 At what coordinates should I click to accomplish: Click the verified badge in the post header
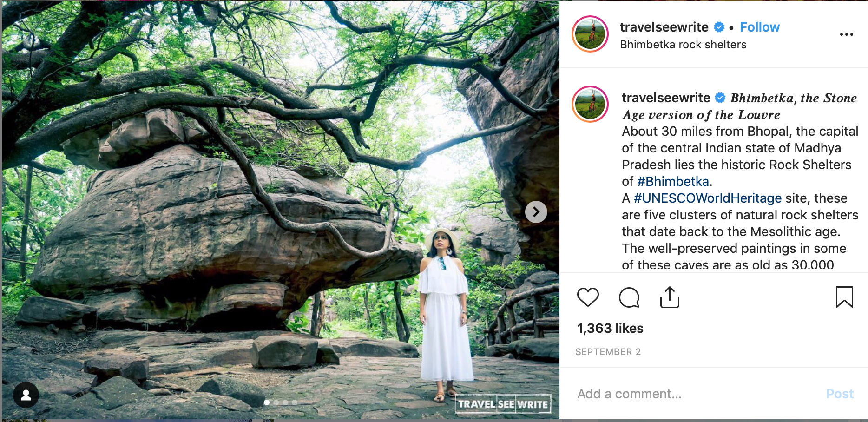click(x=719, y=27)
